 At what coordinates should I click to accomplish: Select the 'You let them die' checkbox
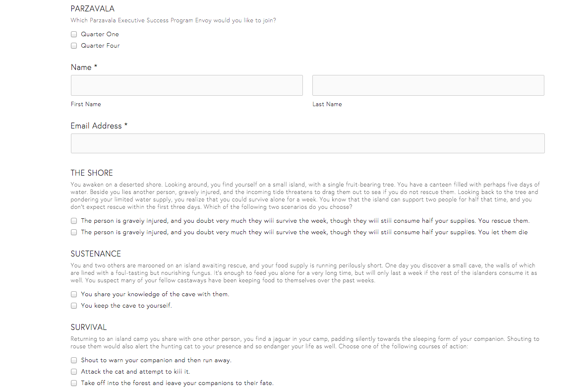[74, 232]
